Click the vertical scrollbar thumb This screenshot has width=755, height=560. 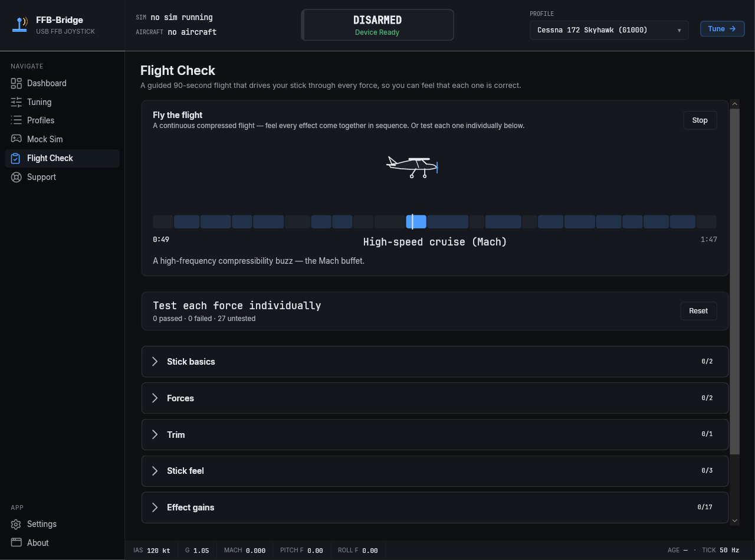pos(735,281)
